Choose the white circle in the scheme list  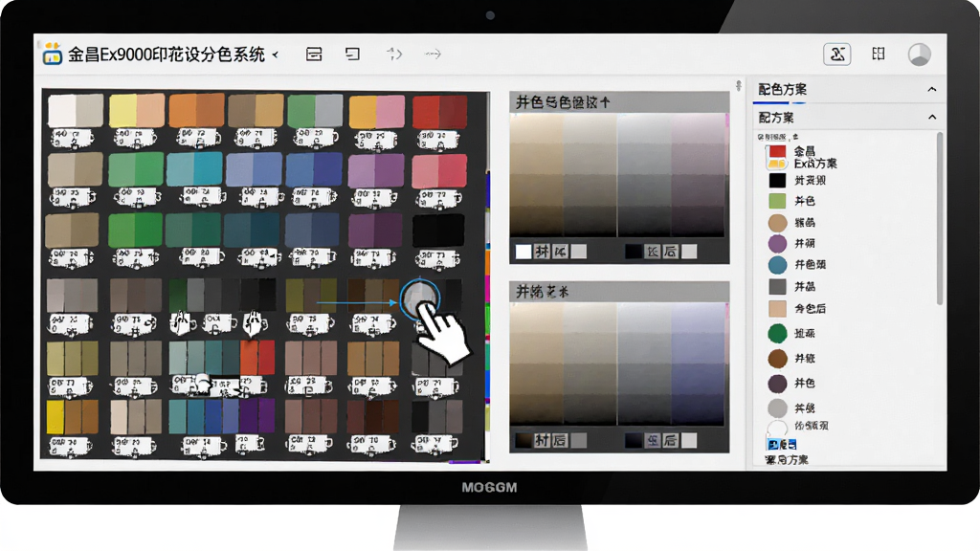[777, 428]
